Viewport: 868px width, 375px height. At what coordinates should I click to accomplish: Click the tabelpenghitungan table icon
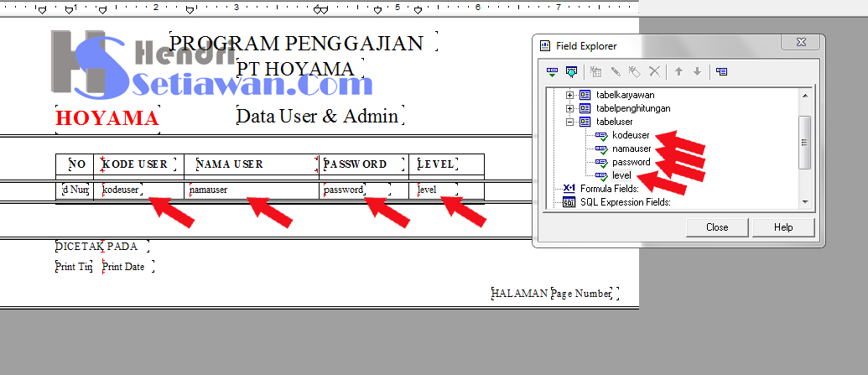585,108
